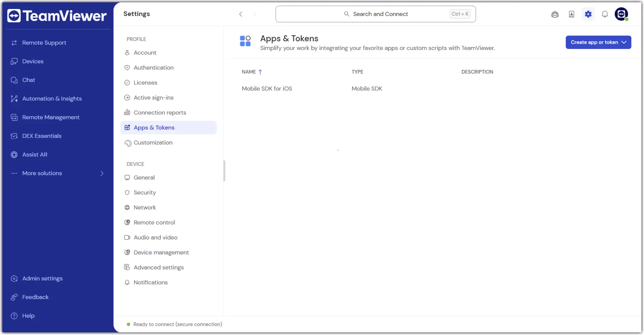This screenshot has height=335, width=644.
Task: Click the DESCRIPTION column header
Action: click(477, 72)
